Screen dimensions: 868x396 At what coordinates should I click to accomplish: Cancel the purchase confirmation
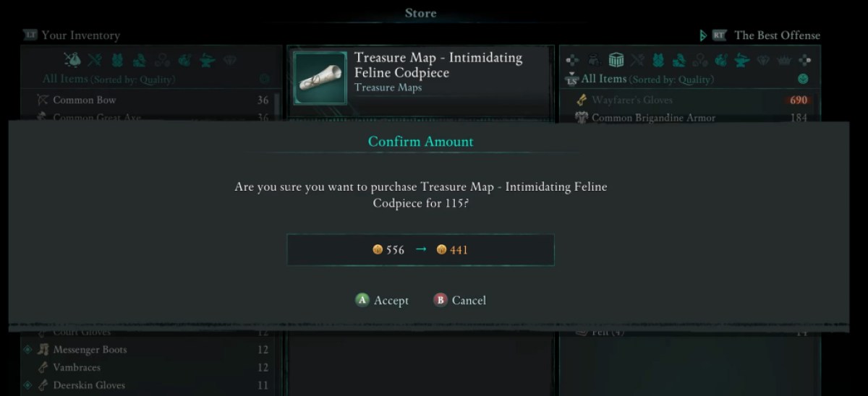[x=460, y=300]
